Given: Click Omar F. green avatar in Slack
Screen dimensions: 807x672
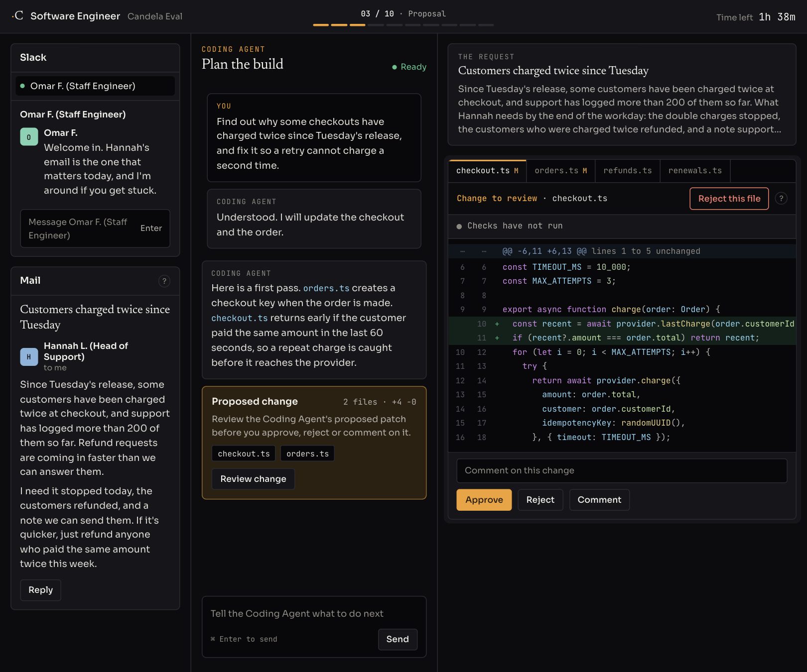Looking at the screenshot, I should click(x=29, y=137).
